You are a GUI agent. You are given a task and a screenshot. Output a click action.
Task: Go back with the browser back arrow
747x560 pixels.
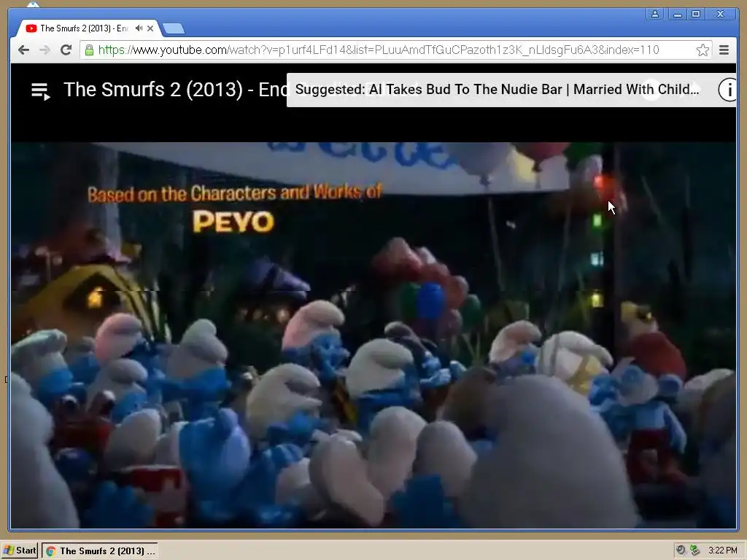pos(23,50)
